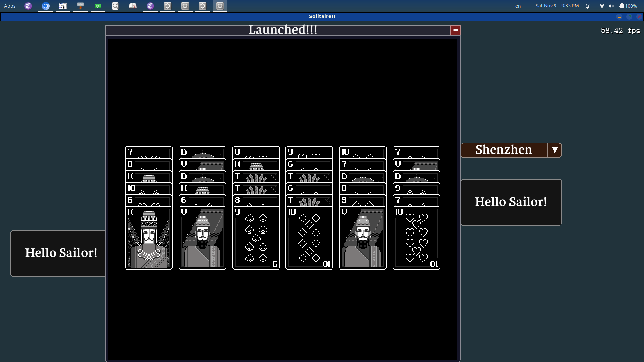This screenshot has width=644, height=362.
Task: Open the Wi-Fi network tray icon
Action: point(602,6)
